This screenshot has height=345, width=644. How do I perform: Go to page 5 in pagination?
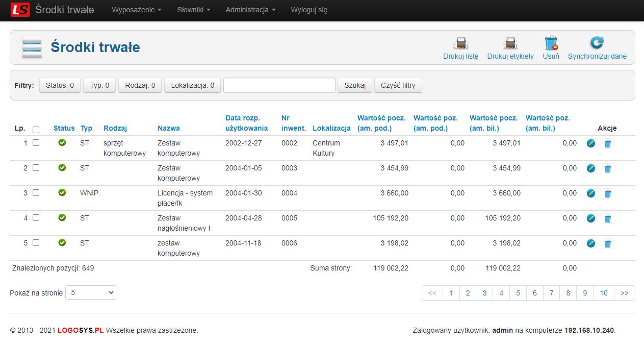[518, 293]
